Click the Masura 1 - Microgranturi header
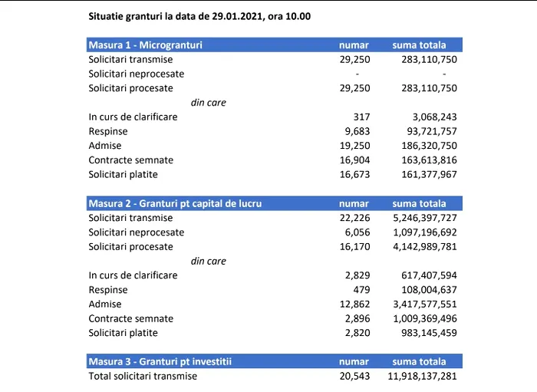Screen dimensions: 537x392 click(145, 44)
